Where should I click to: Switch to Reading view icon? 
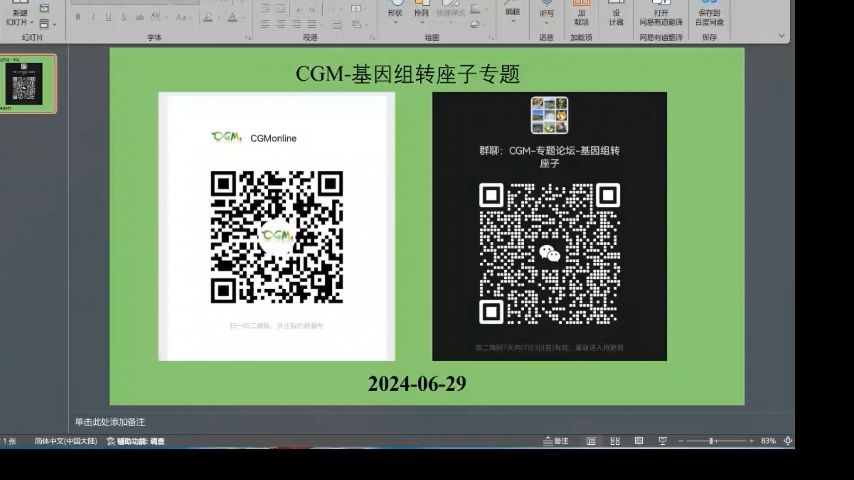point(639,441)
